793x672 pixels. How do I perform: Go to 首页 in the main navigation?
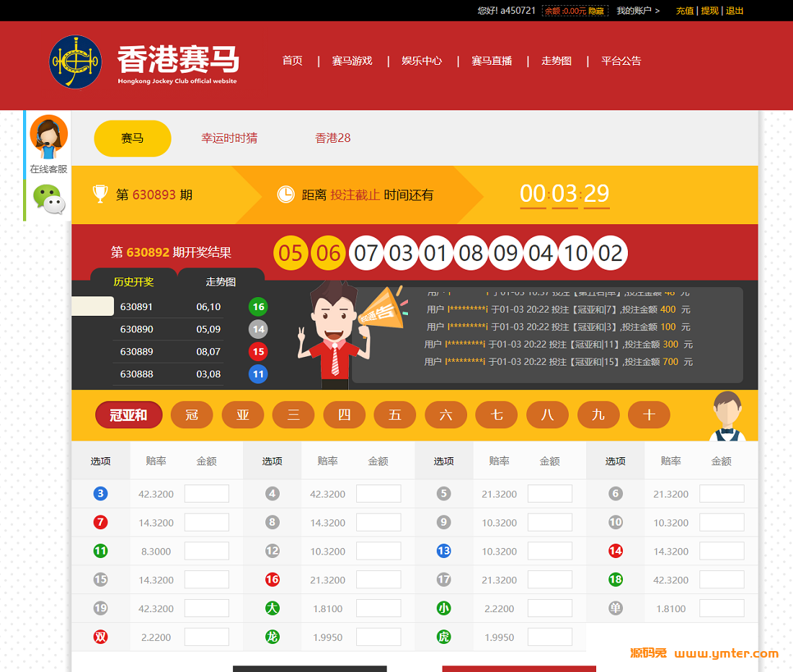point(292,61)
